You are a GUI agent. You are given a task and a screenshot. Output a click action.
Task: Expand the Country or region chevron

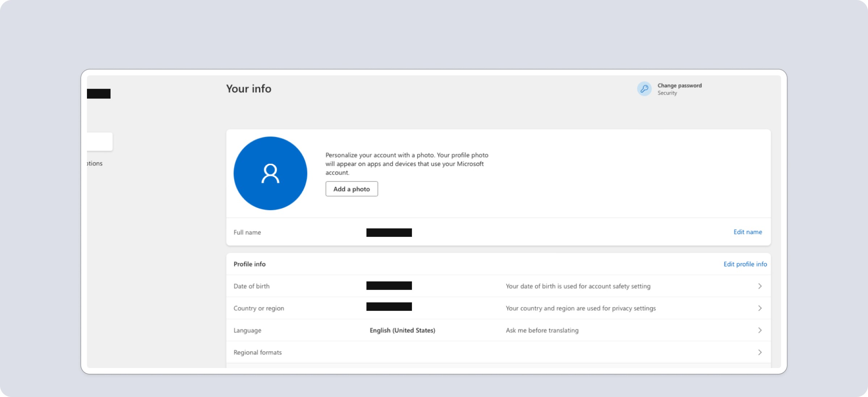tap(760, 308)
